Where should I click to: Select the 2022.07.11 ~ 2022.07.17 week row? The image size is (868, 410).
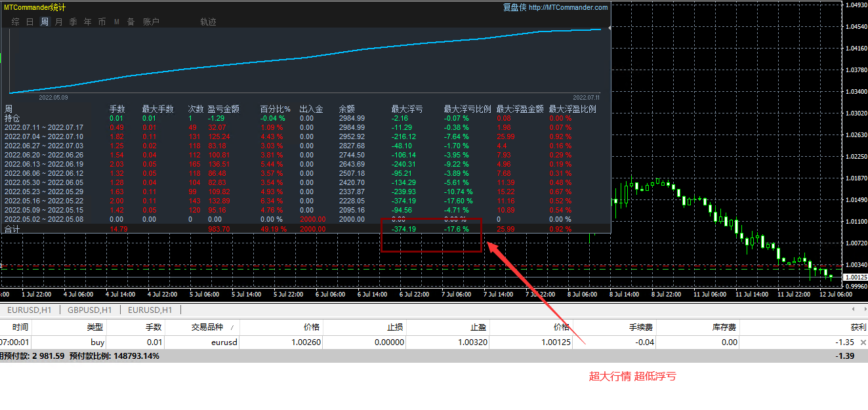(x=305, y=127)
